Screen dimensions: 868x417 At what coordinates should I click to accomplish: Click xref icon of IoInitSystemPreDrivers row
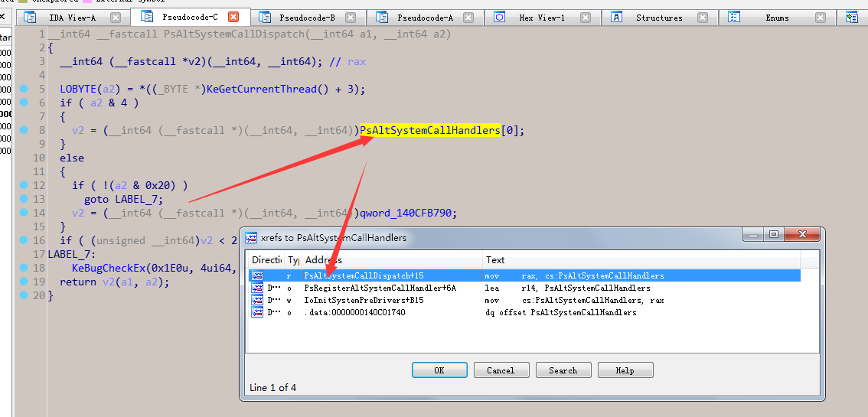257,300
